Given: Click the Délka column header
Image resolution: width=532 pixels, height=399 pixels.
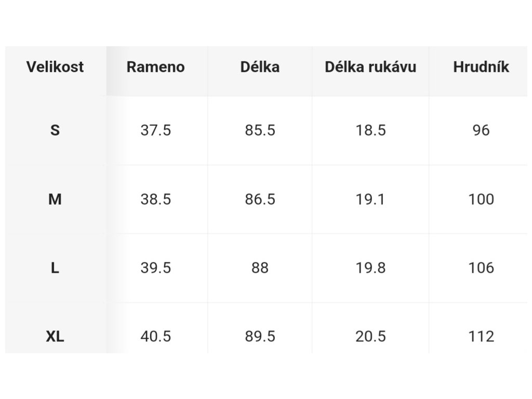Looking at the screenshot, I should (x=260, y=67).
